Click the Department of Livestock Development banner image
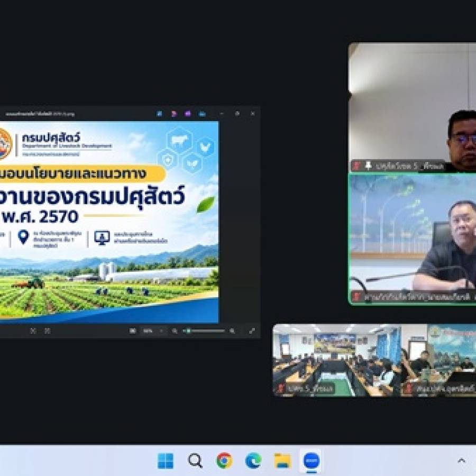This screenshot has width=476, height=476. (x=109, y=222)
